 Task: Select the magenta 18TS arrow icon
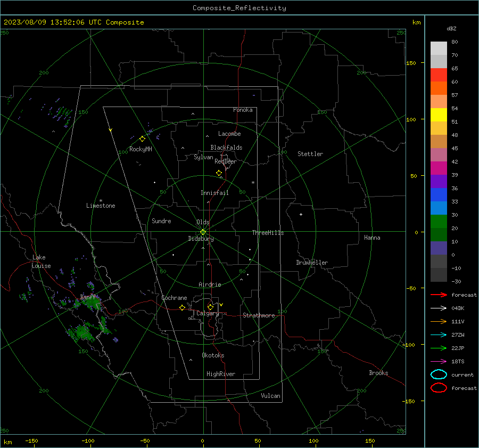pos(439,362)
